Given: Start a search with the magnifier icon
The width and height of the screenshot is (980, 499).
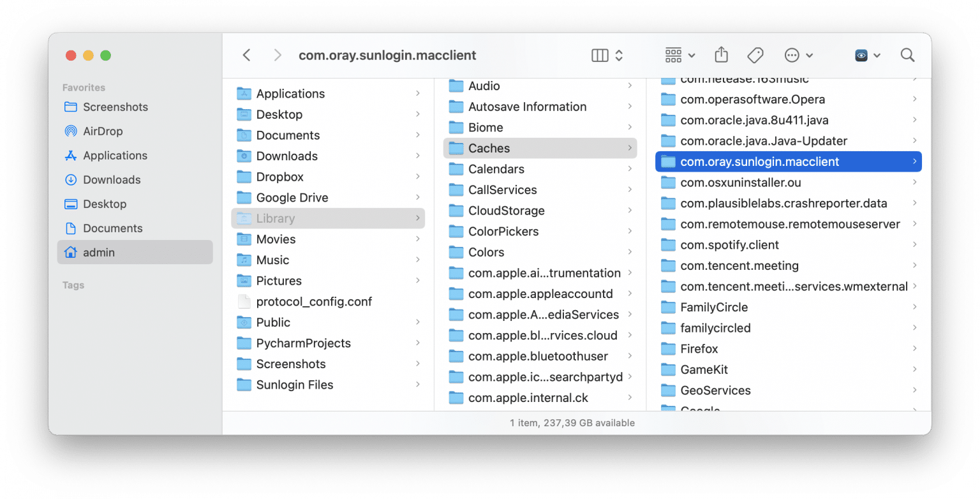Looking at the screenshot, I should click(907, 55).
